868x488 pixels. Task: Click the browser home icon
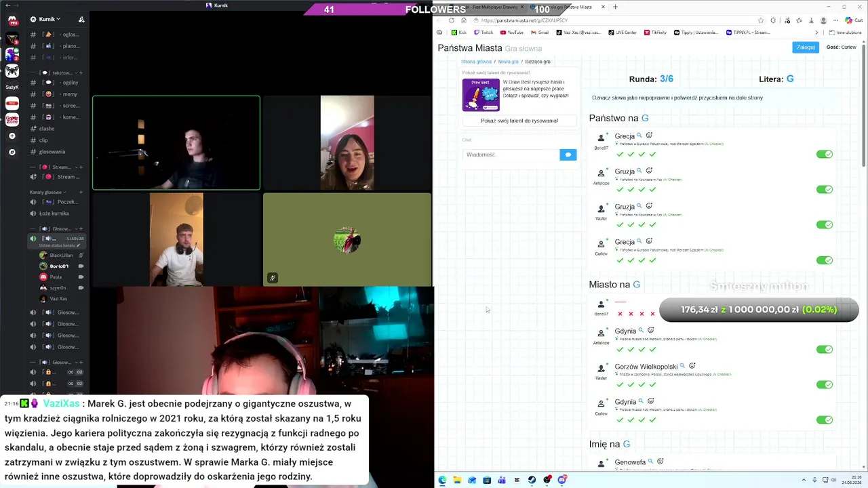point(464,20)
